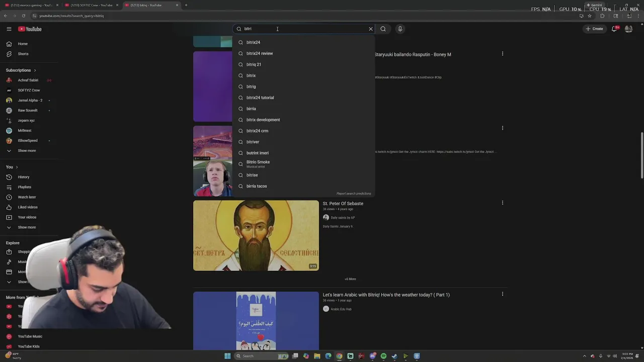Click the Create button

(x=594, y=29)
